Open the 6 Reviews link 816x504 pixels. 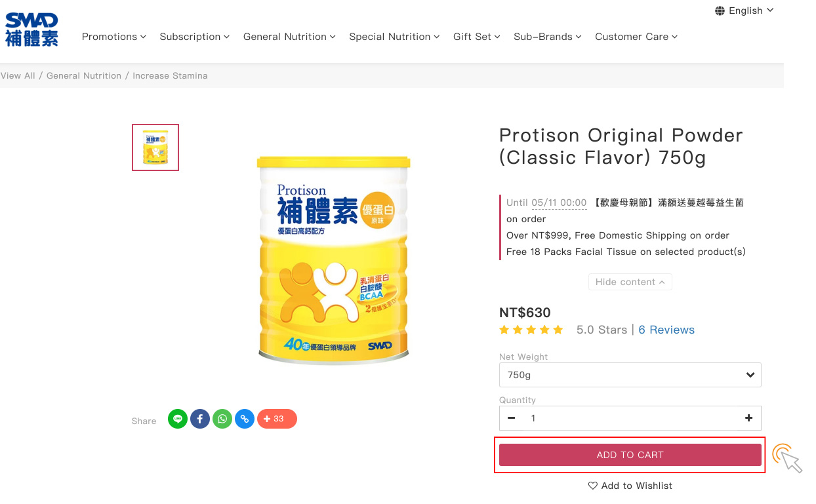(x=666, y=330)
